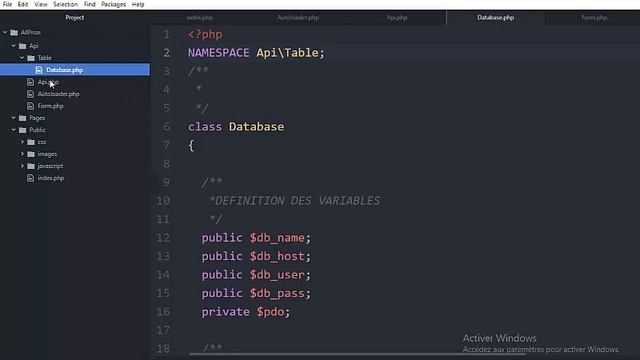
Task: Click the Api.php file icon in tree
Action: [30, 82]
